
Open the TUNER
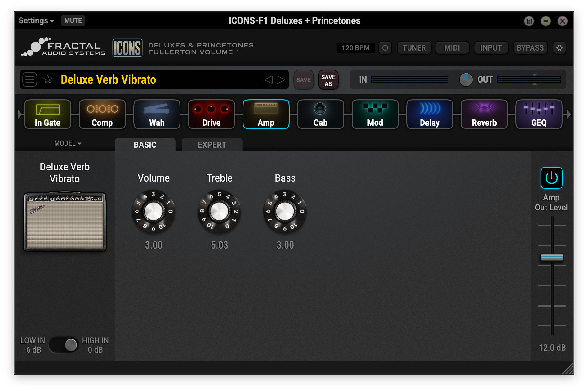point(414,47)
